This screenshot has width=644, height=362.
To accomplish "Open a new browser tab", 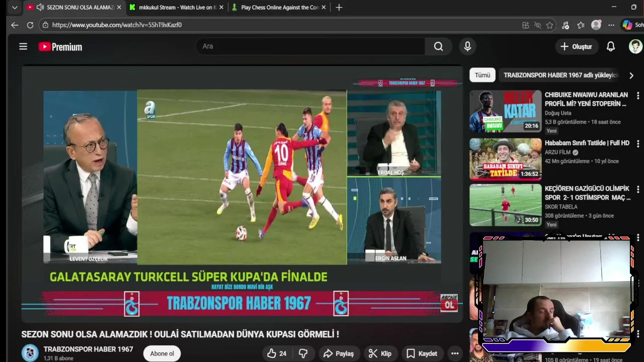I will pyautogui.click(x=339, y=8).
